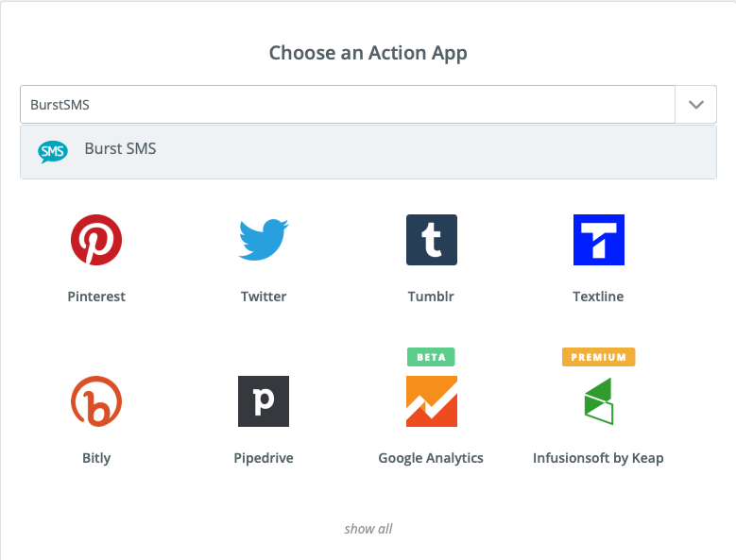Select the Textline app icon
This screenshot has width=736, height=560.
click(598, 240)
